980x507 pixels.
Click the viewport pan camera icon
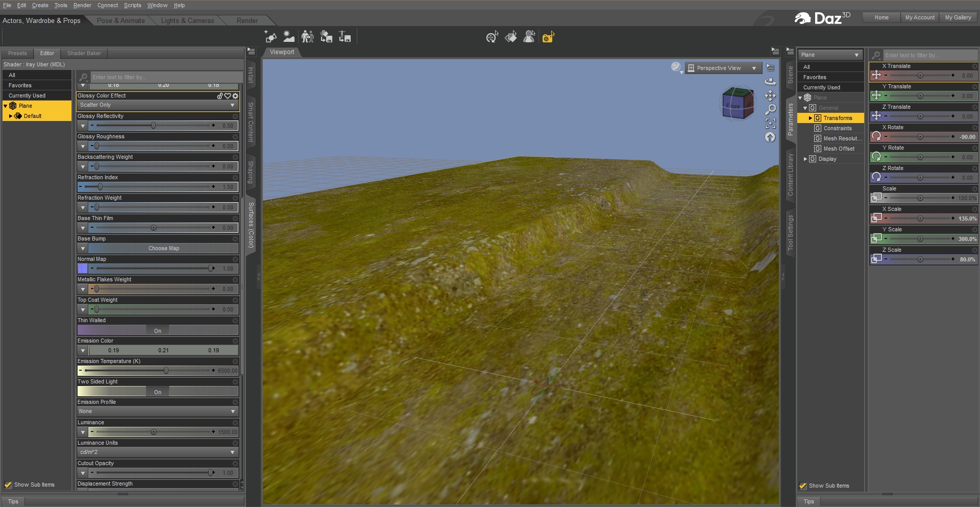770,95
